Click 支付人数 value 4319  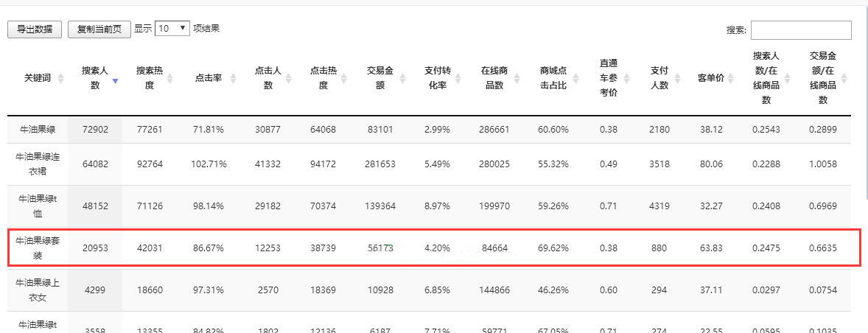pyautogui.click(x=659, y=206)
